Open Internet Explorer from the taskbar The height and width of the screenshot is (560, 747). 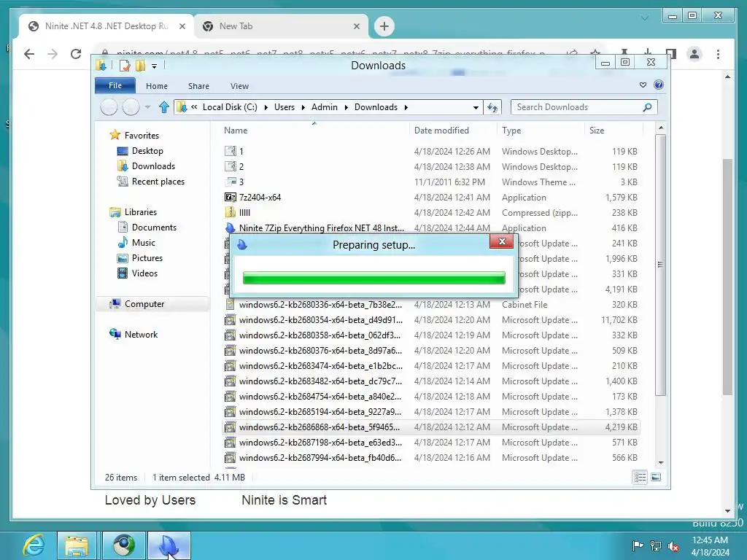click(x=34, y=545)
